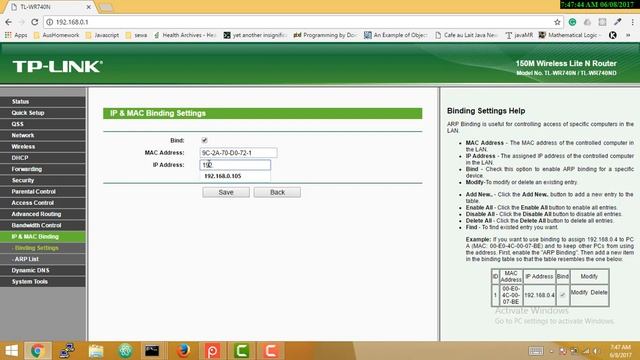
Task: Open Access Control in the sidebar
Action: click(x=43, y=203)
